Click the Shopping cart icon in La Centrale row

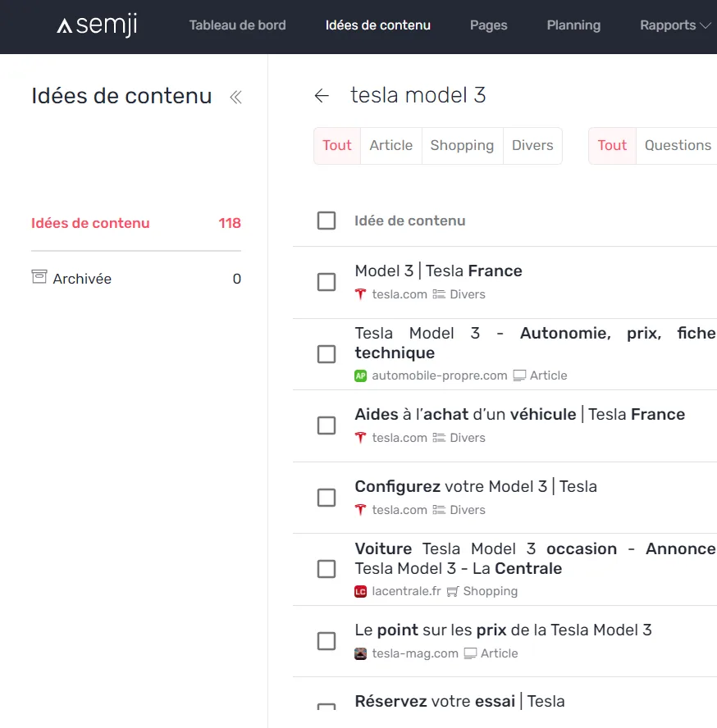point(453,592)
